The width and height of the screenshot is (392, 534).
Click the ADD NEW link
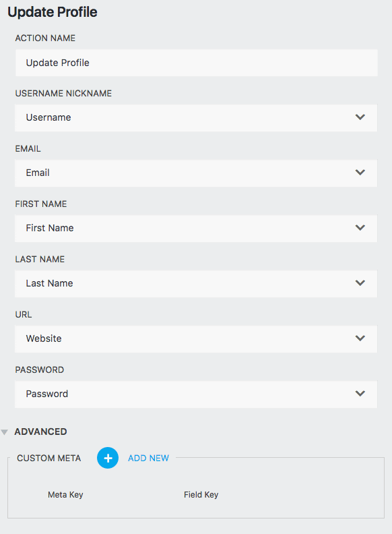(148, 458)
